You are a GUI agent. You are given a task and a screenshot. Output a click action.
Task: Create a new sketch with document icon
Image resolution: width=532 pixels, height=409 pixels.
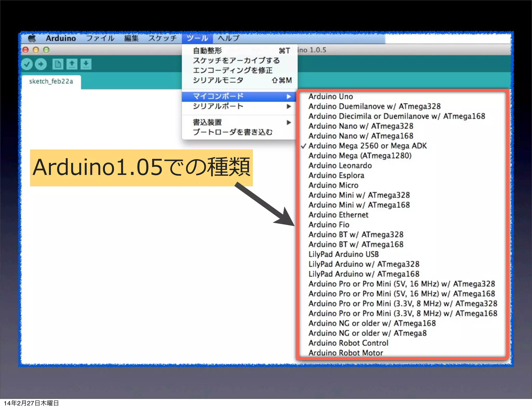[x=58, y=64]
